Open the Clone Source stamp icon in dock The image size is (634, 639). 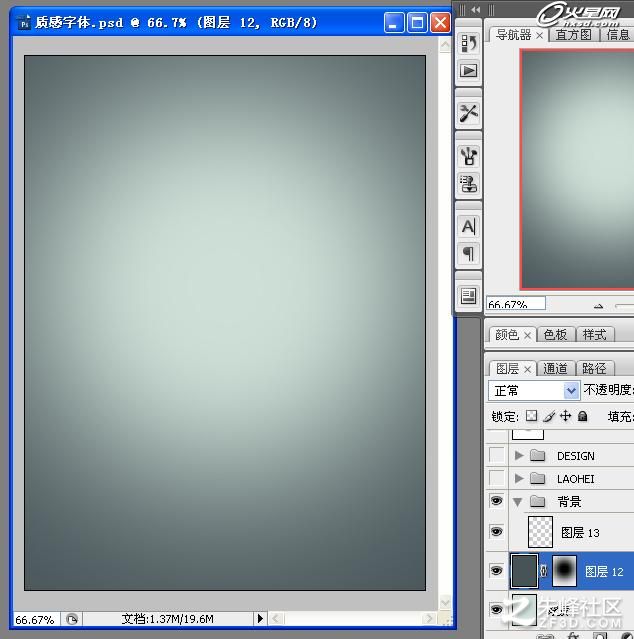click(x=468, y=183)
